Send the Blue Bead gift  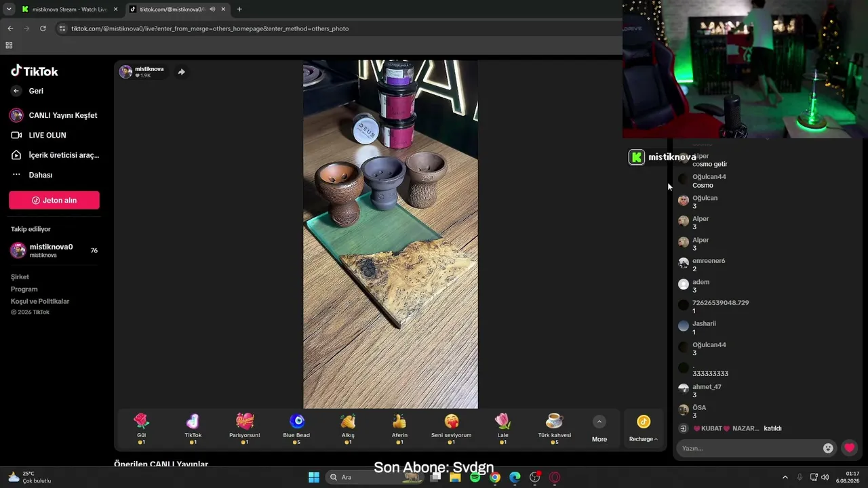296,429
